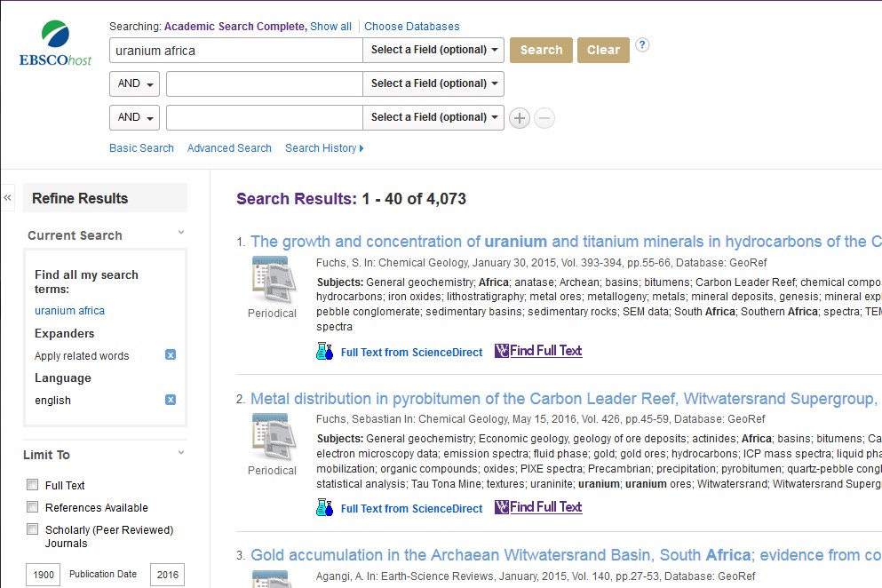Click the EBSCOhost logo
Screen dimensions: 882x588
[x=55, y=44]
